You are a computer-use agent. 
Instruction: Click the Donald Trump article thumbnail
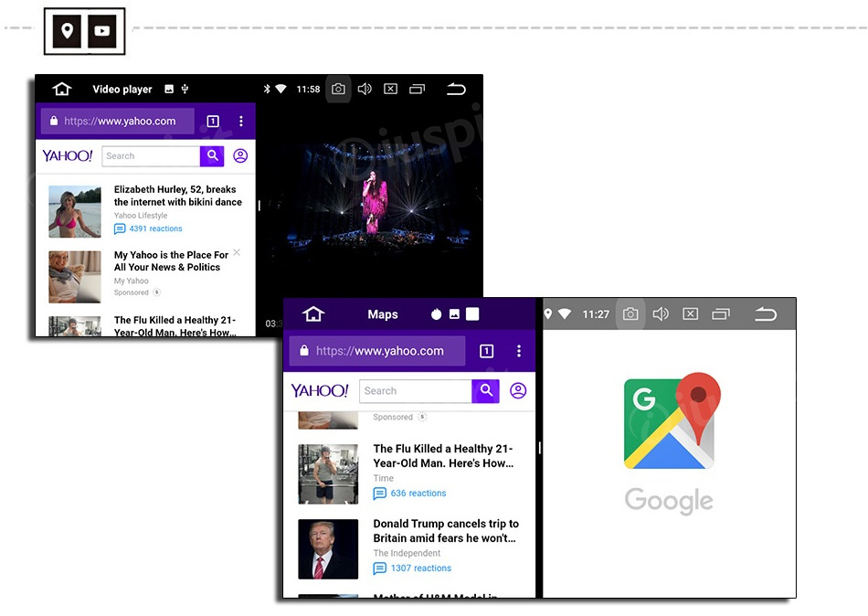pos(328,549)
